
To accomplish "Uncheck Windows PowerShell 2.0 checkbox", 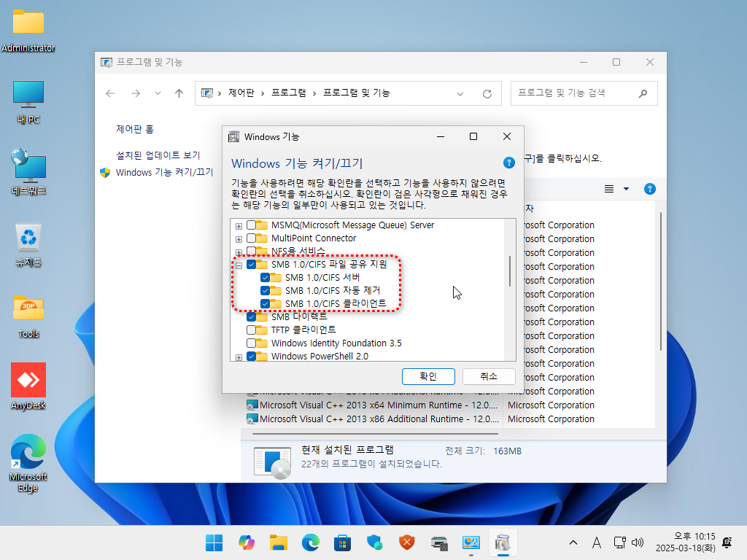I will click(x=252, y=356).
